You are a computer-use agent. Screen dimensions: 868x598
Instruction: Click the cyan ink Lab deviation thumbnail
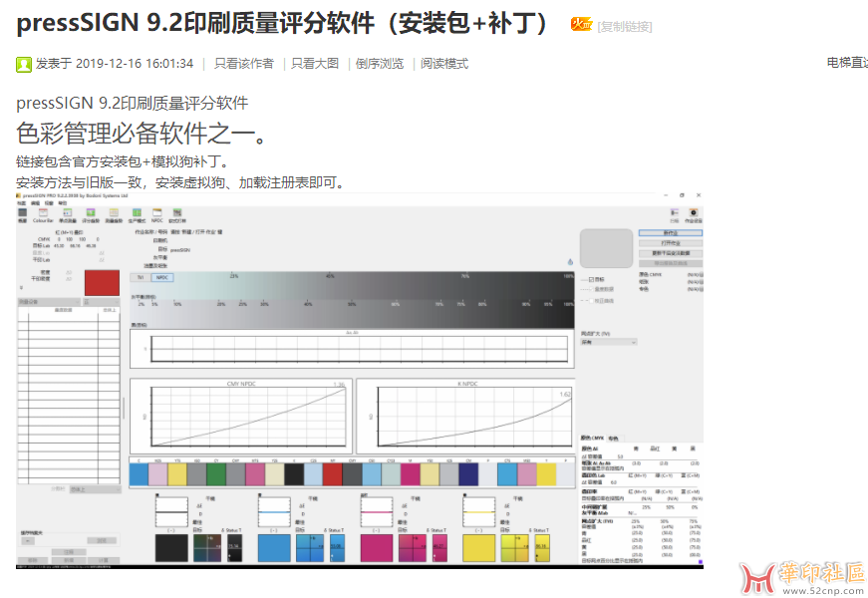310,548
